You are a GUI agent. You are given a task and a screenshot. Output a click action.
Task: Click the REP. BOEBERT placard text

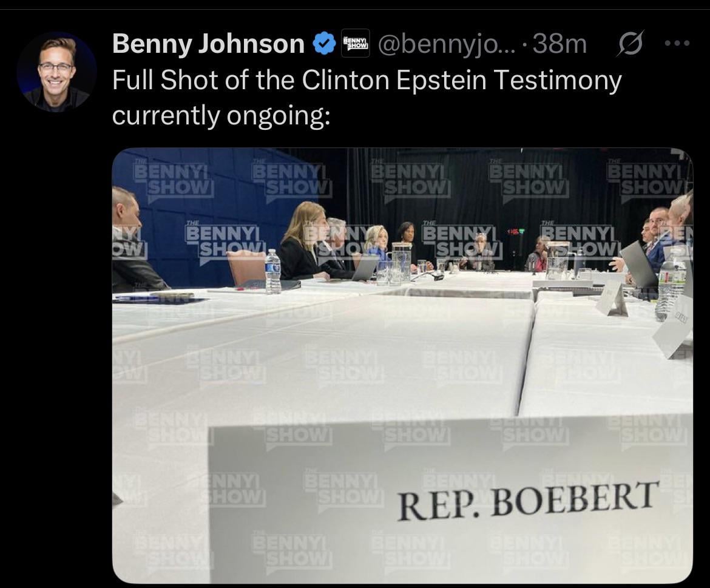point(528,501)
